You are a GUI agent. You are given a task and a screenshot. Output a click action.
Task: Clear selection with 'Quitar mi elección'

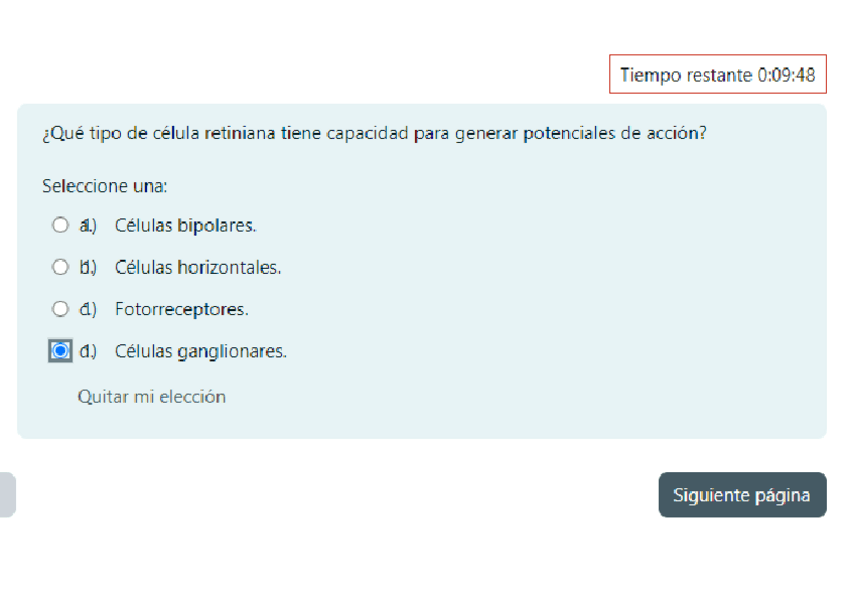click(152, 397)
